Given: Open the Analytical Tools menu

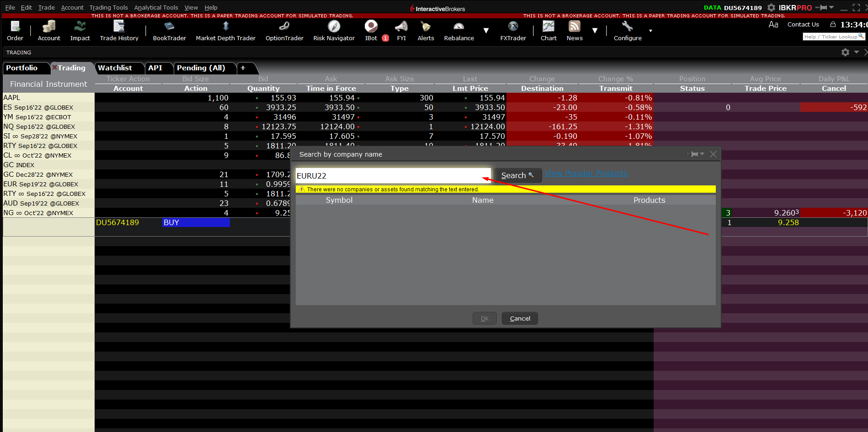Looking at the screenshot, I should pos(156,7).
